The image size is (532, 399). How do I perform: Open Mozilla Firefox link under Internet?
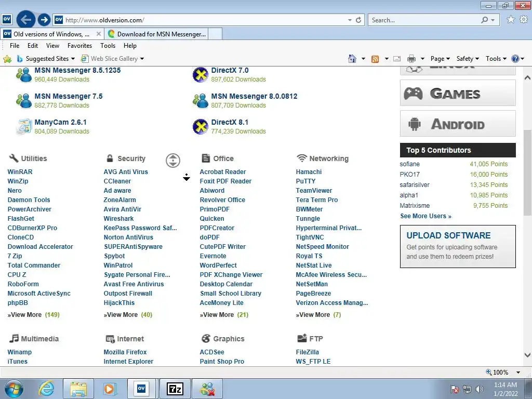[125, 352]
